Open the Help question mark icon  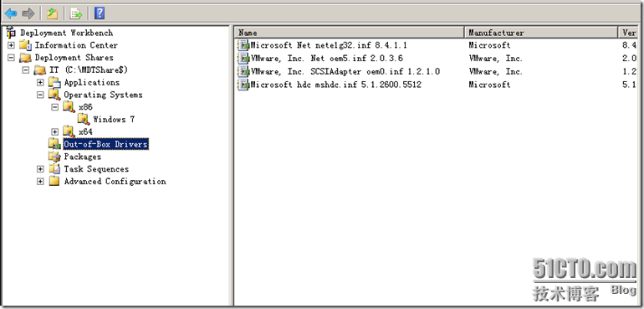pos(100,13)
